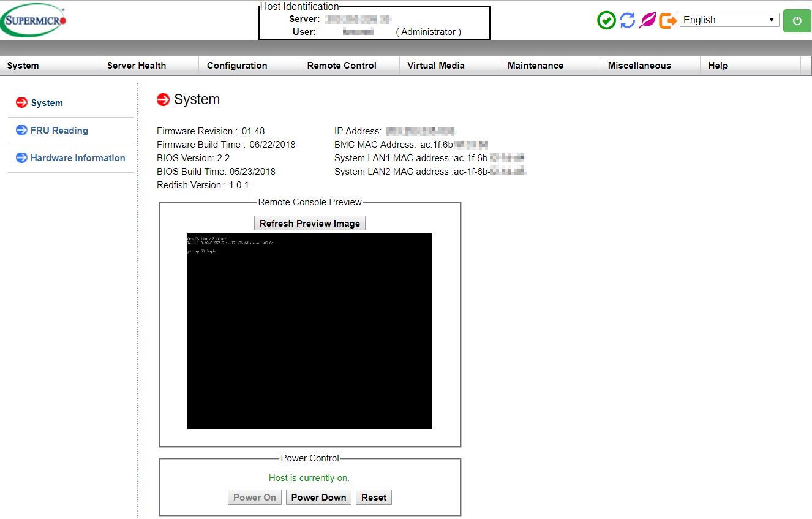Screen dimensions: 812x519
Task: Click the orange logout arrow icon
Action: [667, 20]
